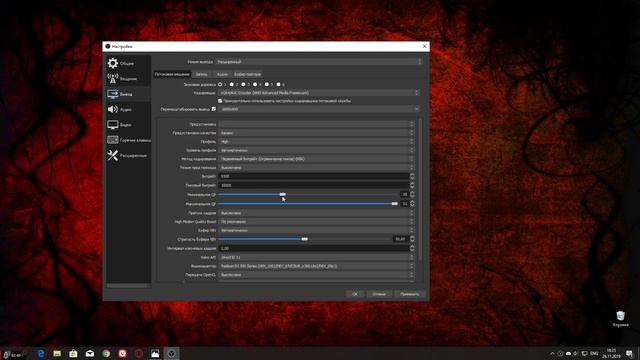640x360 pixels.
Task: Switch to the Audio tab
Action: point(222,74)
